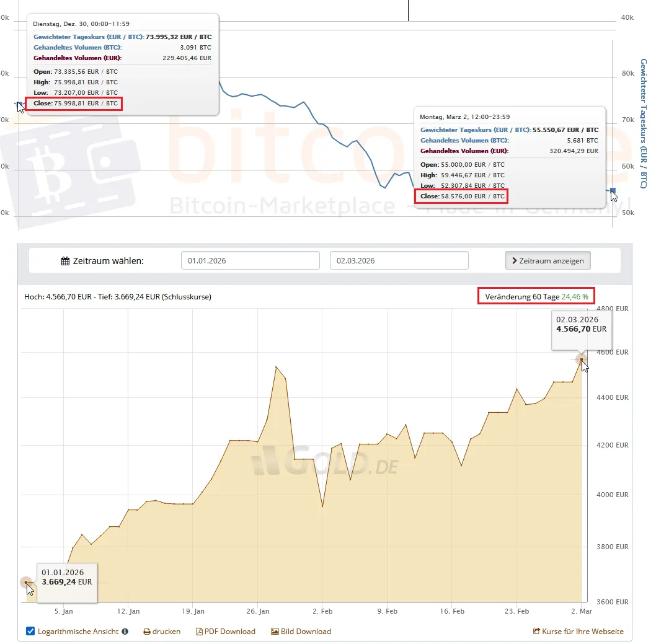656x644 pixels.
Task: Focus the end date field 02.03.2026
Action: (399, 261)
